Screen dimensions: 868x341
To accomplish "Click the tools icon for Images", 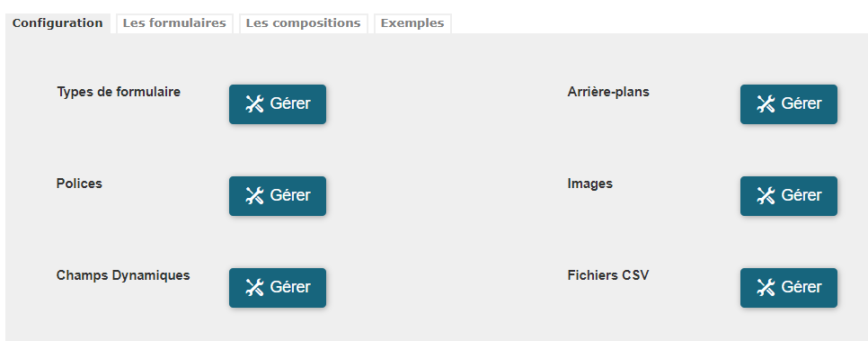I will click(766, 196).
